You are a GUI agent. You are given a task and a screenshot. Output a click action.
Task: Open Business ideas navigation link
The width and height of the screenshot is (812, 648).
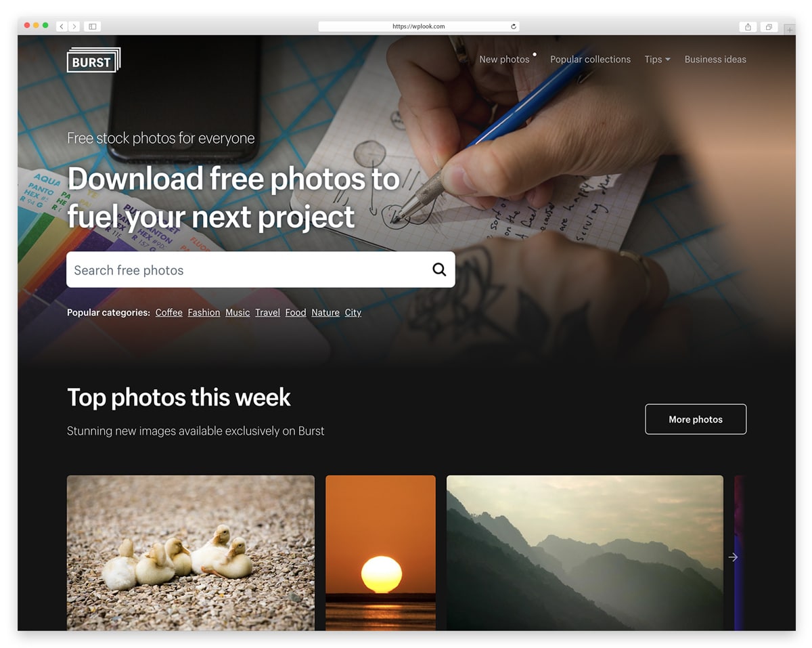coord(715,60)
